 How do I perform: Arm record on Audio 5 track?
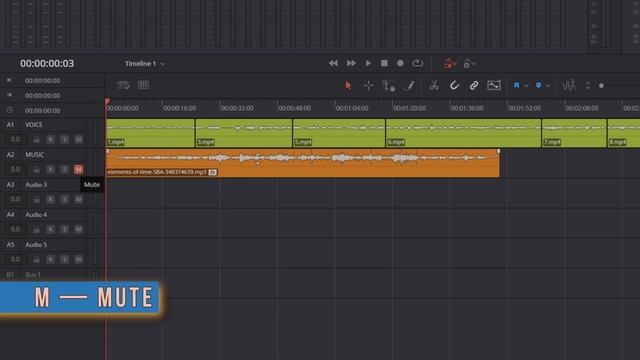[51, 260]
